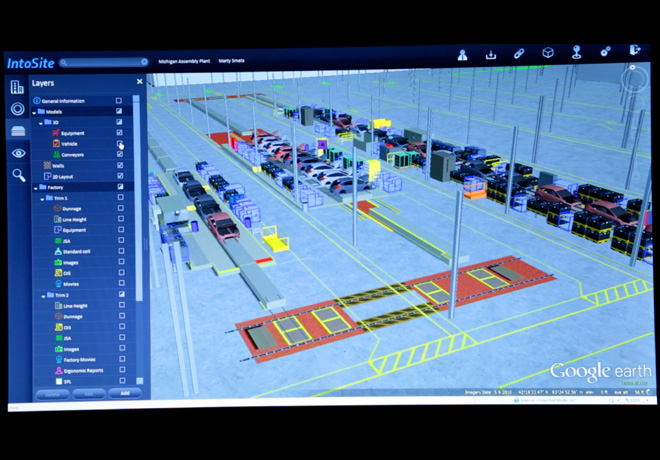Select the Dunnage row under Trim 2
The image size is (660, 460).
(84, 316)
